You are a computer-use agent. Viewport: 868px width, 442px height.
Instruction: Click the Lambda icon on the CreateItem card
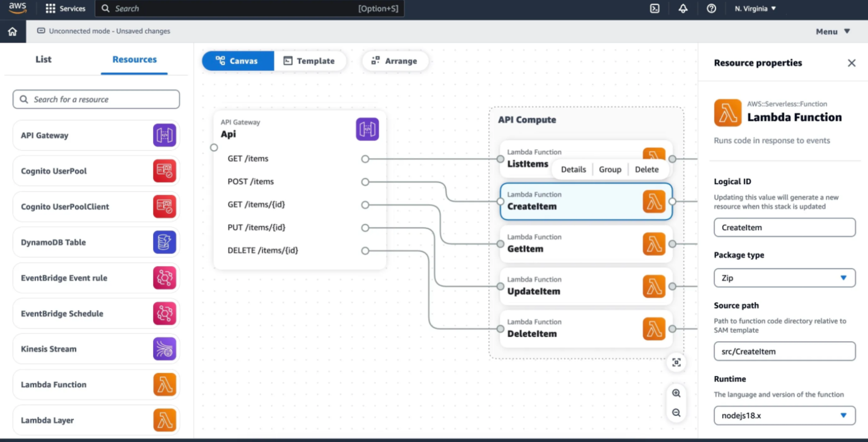[x=654, y=201]
